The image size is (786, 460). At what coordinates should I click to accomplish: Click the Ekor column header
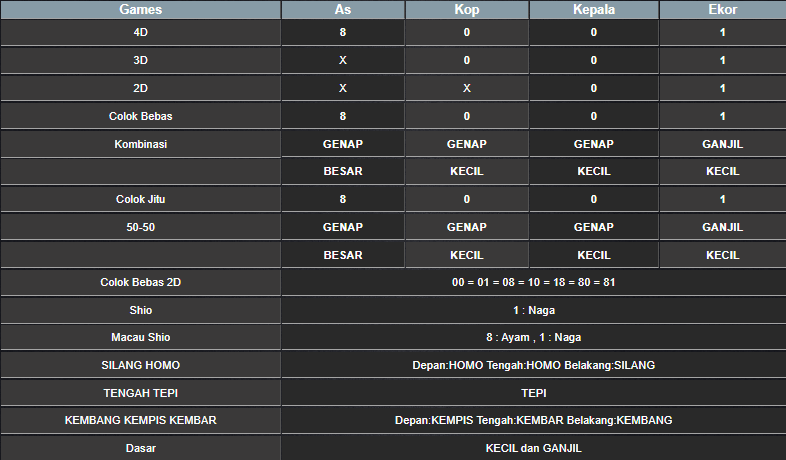(x=722, y=10)
